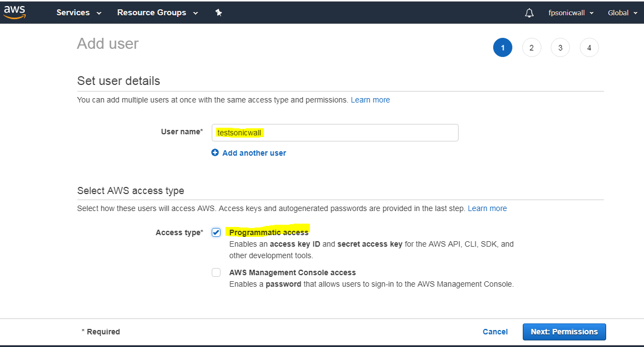This screenshot has width=644, height=347.
Task: Click the pin shortcut icon in navbar
Action: pos(218,13)
